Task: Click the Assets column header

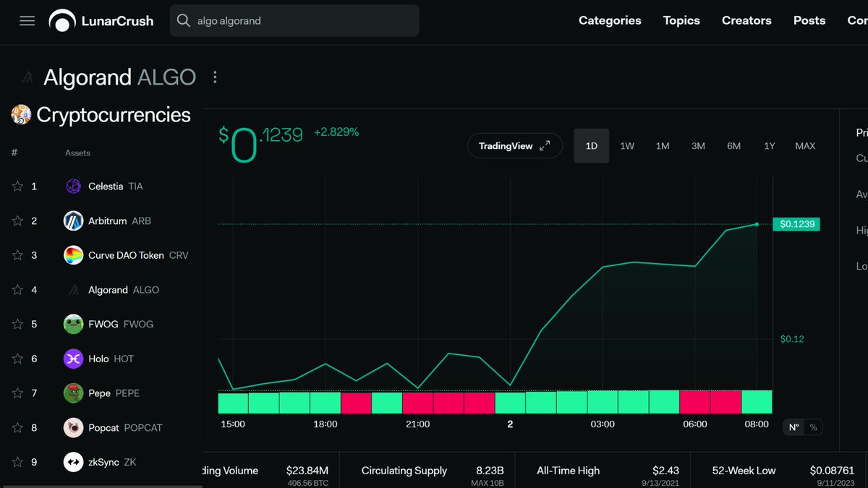Action: (x=77, y=153)
